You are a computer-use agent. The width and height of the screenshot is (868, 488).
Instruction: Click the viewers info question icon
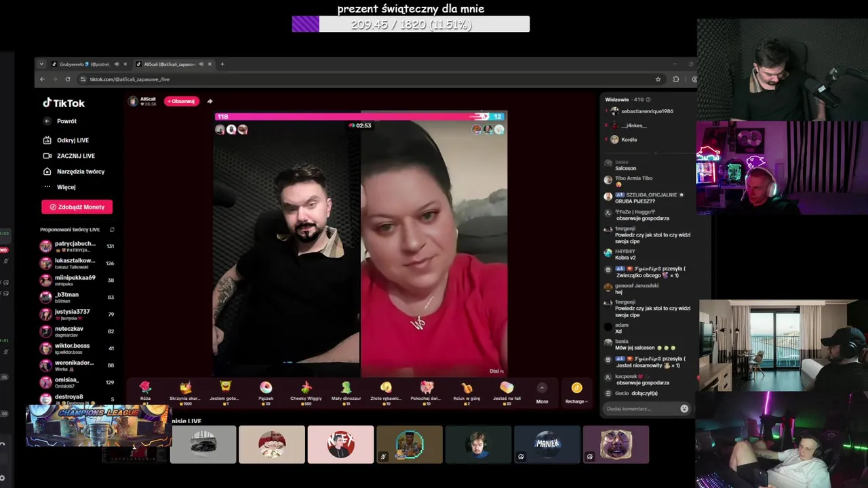click(x=648, y=100)
